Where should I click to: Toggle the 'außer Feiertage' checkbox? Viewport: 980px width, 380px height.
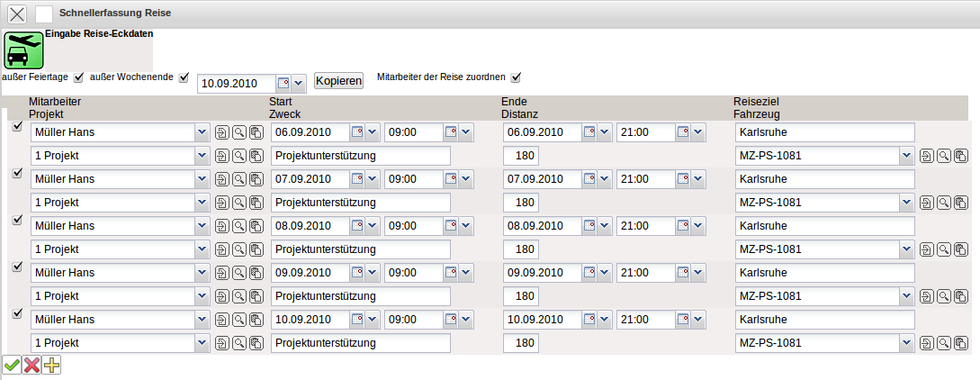tap(78, 77)
